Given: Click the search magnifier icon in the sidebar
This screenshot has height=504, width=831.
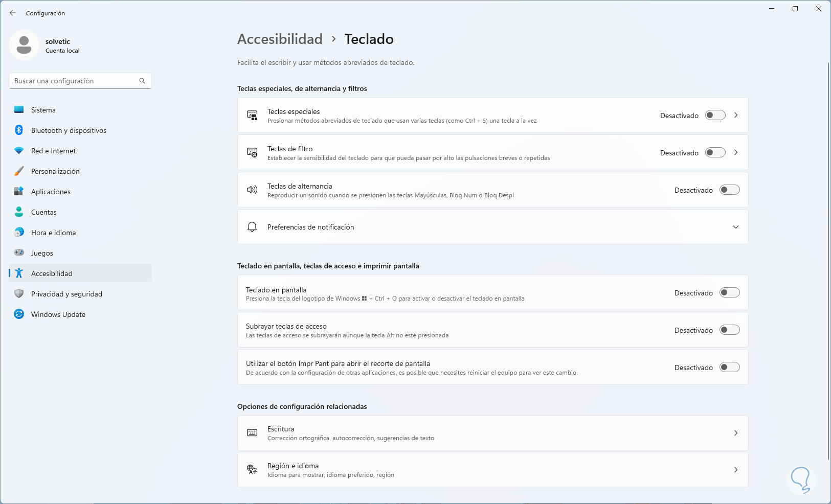Looking at the screenshot, I should tap(142, 81).
